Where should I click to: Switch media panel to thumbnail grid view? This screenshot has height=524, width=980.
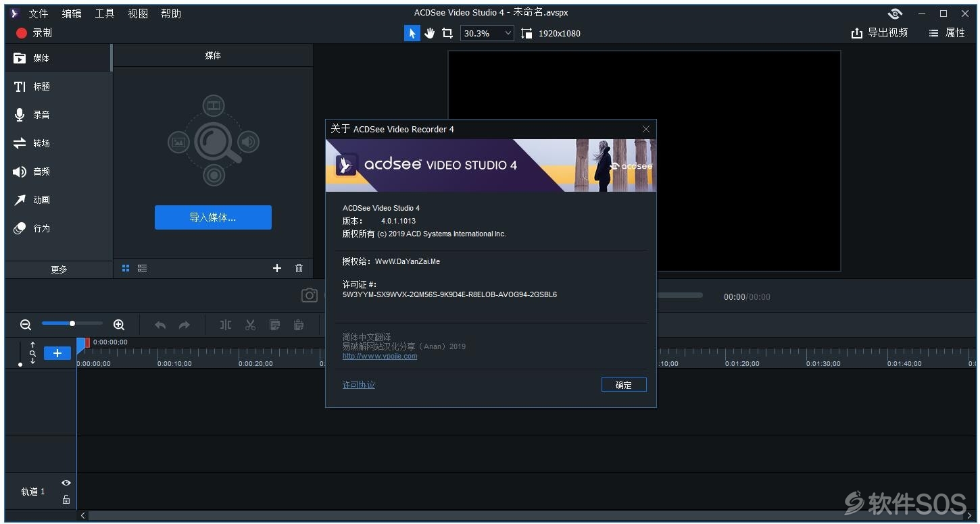click(126, 268)
